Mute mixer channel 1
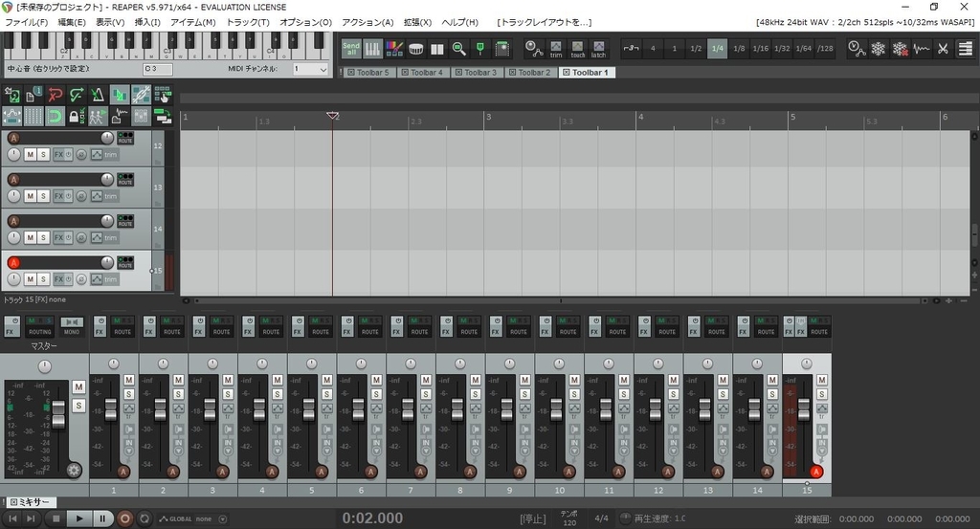This screenshot has height=529, width=980. (129, 380)
